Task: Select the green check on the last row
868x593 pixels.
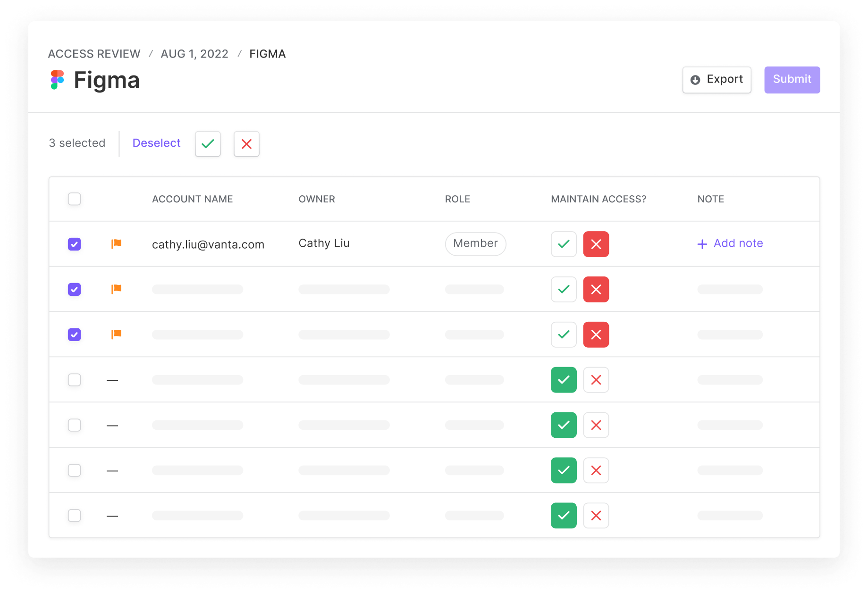Action: tap(563, 515)
